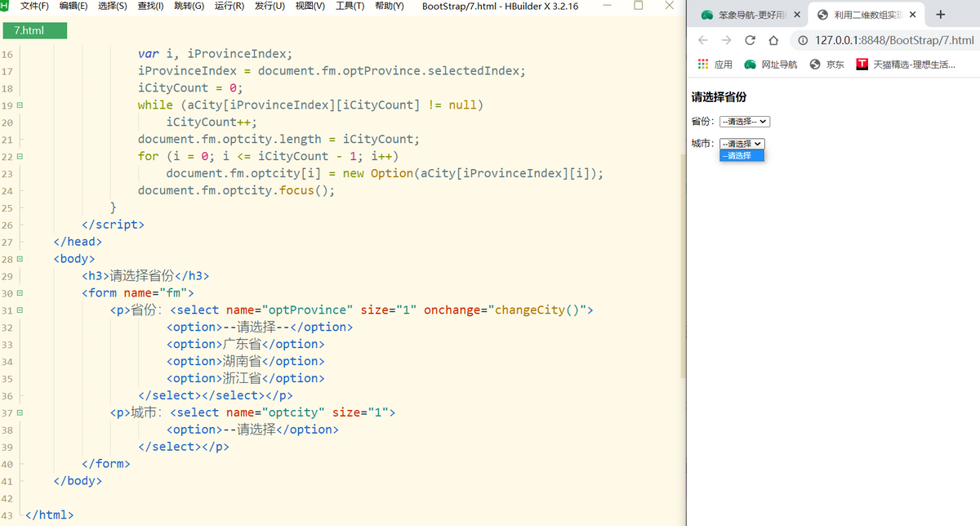The width and height of the screenshot is (980, 526).
Task: Open the 视图(V) menu
Action: 310,6
